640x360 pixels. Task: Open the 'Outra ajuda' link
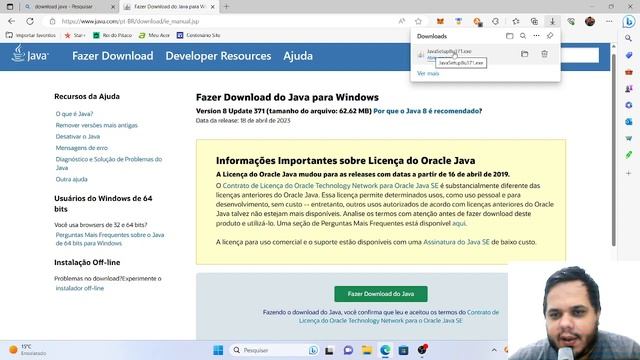click(71, 179)
